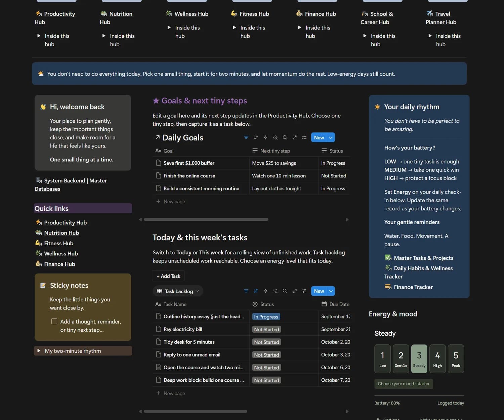Screen dimensions: 504x420
Task: Open view settings icon in Daily Goals toolbar
Action: [x=304, y=137]
